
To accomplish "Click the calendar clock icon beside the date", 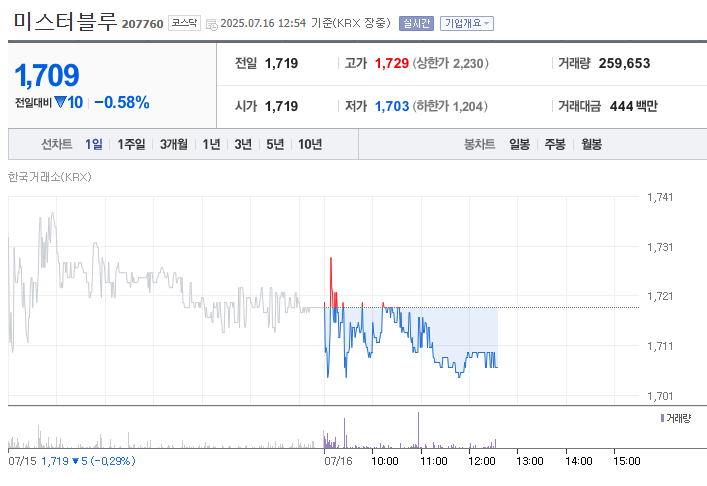I will coord(211,25).
